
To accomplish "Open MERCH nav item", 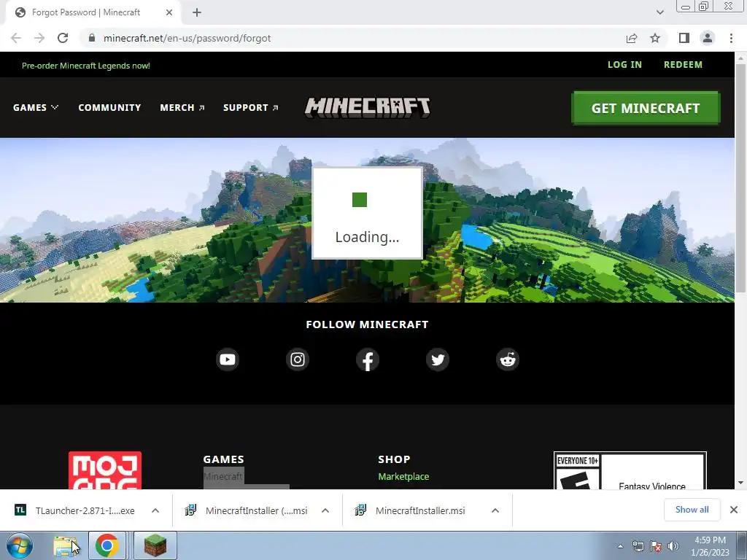I will click(x=182, y=108).
